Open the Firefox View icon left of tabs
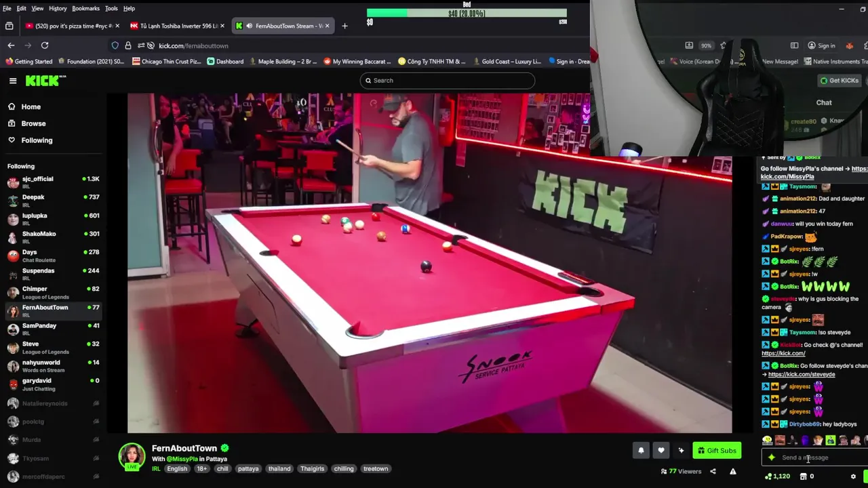868x488 pixels. [9, 26]
